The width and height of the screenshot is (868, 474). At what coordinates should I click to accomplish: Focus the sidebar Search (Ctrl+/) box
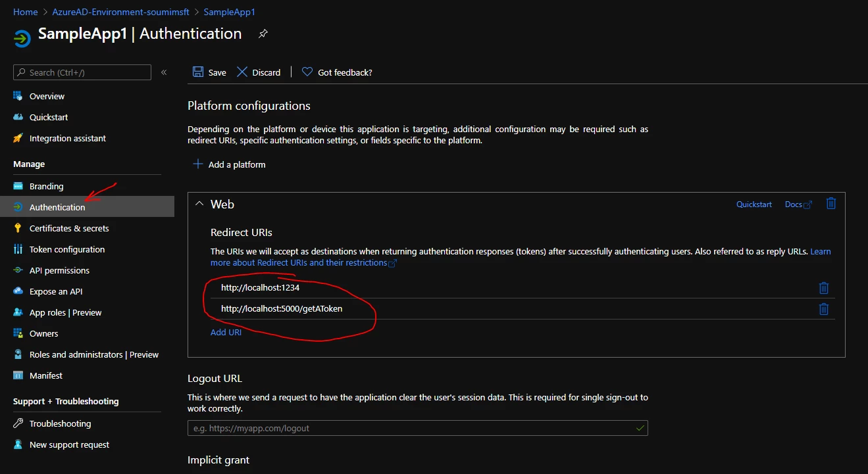click(x=82, y=72)
